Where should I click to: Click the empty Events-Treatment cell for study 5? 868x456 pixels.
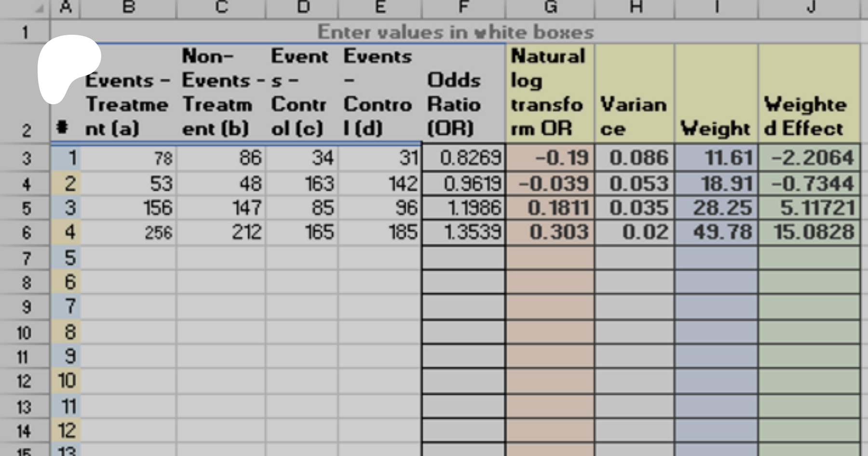128,258
